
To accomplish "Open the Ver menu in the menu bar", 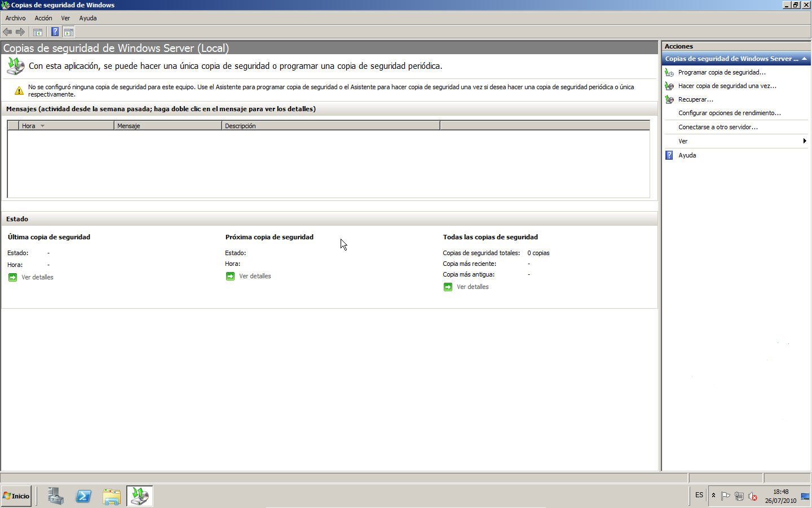I will tap(65, 18).
